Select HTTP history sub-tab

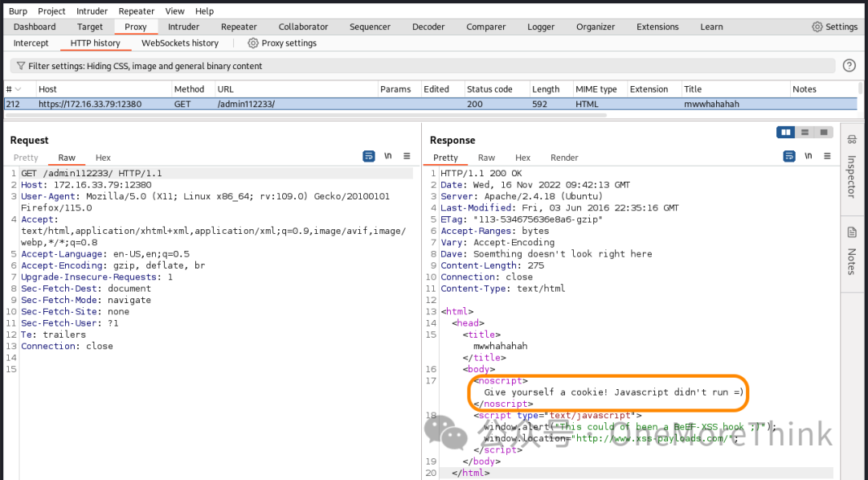pos(95,43)
